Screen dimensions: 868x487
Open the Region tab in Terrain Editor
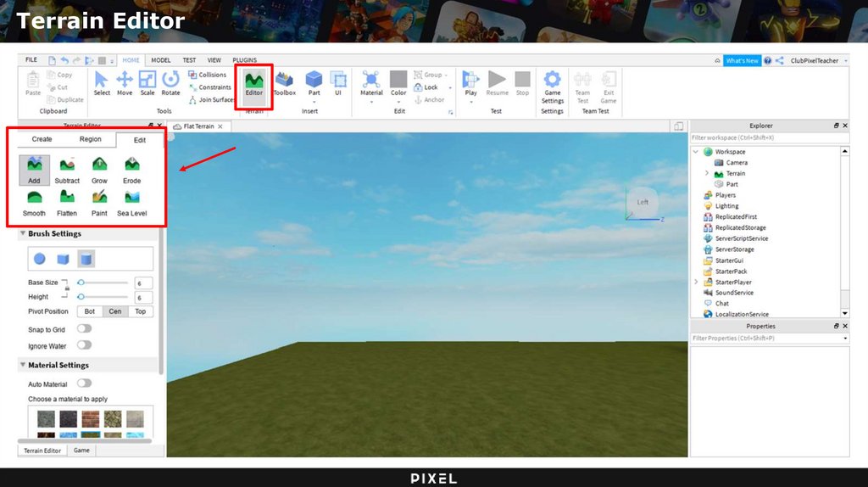pyautogui.click(x=90, y=139)
